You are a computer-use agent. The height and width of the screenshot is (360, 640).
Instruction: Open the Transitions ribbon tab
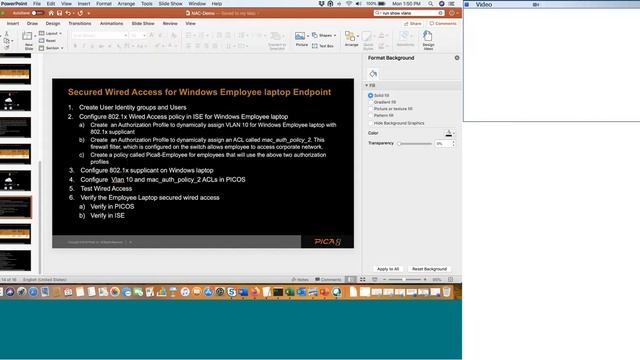pyautogui.click(x=80, y=24)
